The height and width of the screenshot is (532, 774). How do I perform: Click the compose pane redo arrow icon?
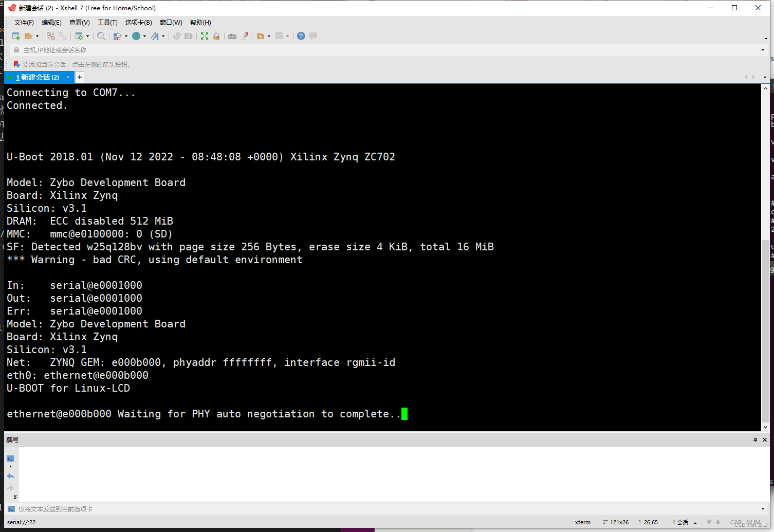click(x=10, y=487)
